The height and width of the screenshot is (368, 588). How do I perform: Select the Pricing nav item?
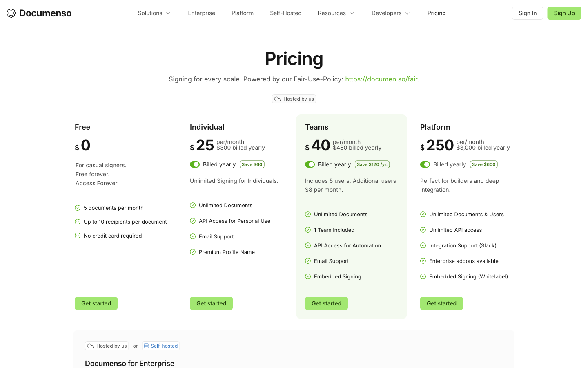click(437, 13)
